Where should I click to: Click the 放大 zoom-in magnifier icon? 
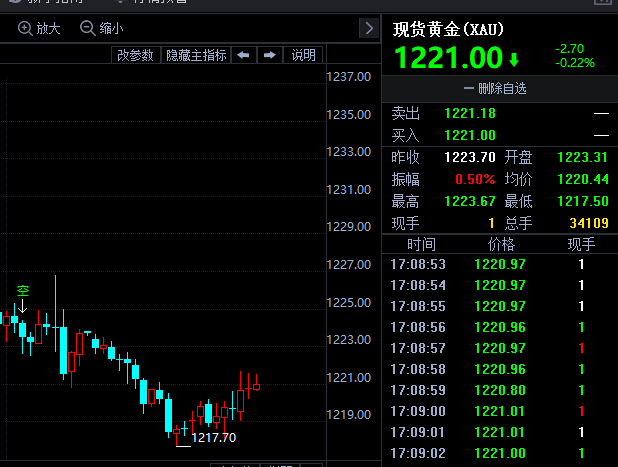tap(25, 28)
